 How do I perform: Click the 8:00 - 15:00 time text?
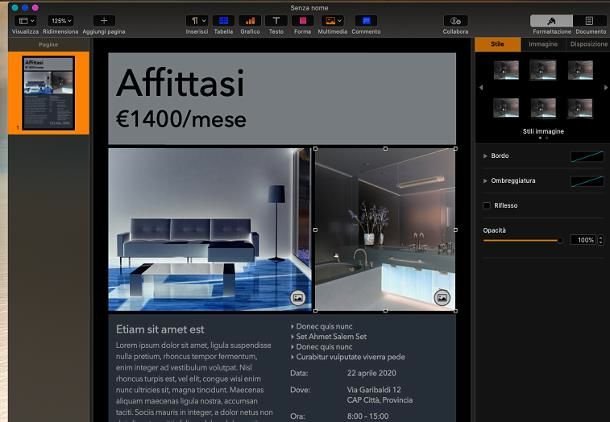point(368,417)
